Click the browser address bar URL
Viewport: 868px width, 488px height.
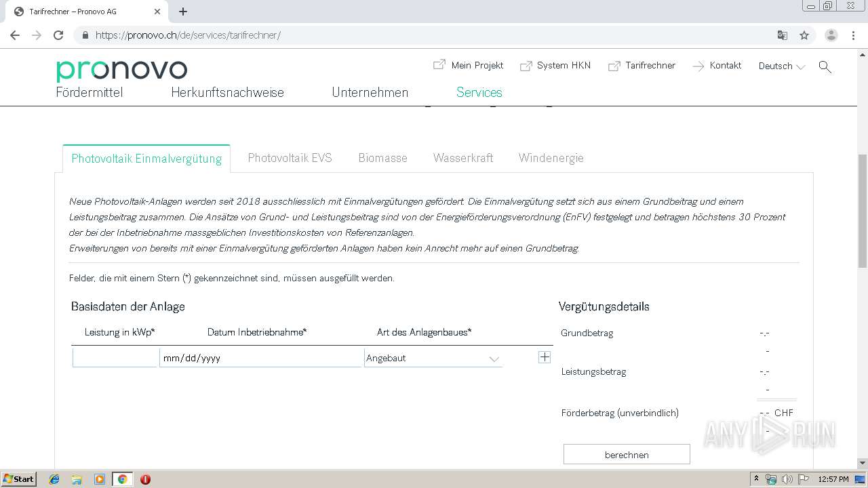[x=188, y=35]
